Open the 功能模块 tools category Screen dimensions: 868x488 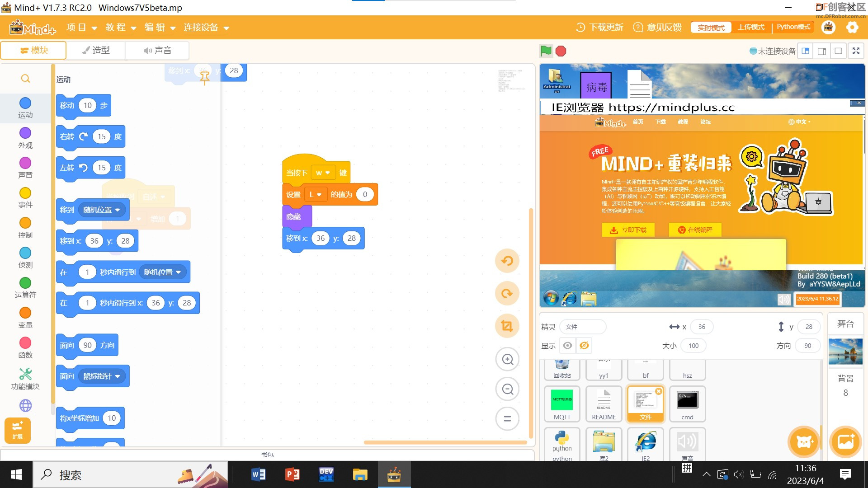(25, 379)
